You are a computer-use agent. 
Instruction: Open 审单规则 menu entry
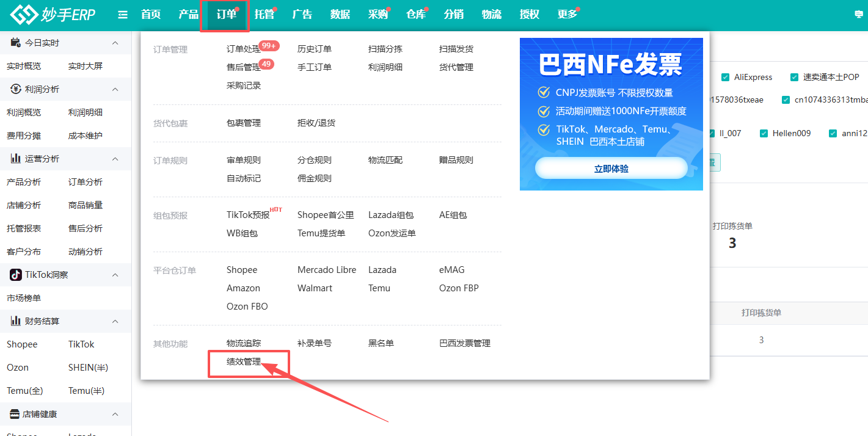point(244,160)
